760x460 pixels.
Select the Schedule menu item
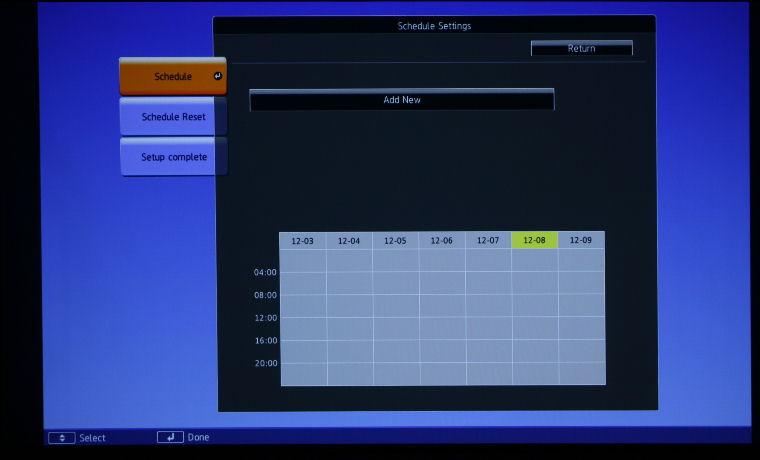point(173,76)
